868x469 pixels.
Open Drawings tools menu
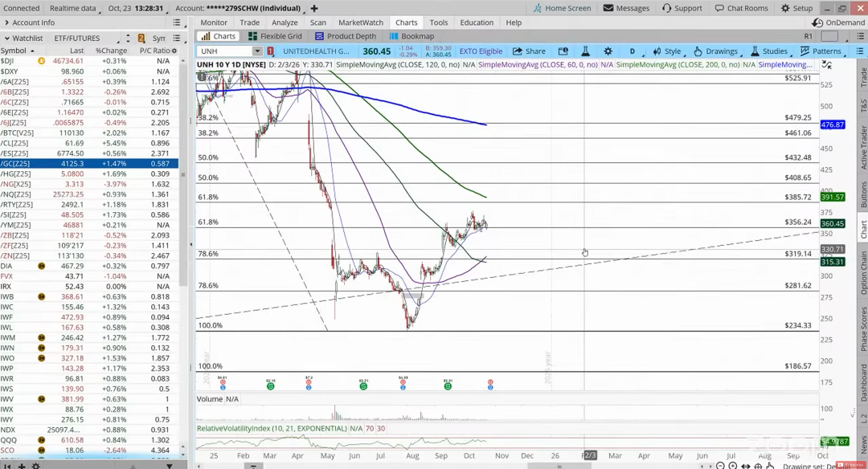pyautogui.click(x=716, y=51)
